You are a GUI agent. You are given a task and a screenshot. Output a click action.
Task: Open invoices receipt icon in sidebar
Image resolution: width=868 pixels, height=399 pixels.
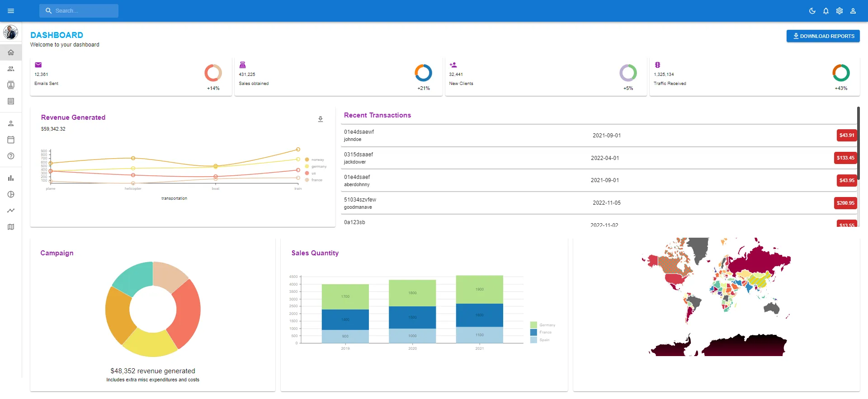(11, 101)
